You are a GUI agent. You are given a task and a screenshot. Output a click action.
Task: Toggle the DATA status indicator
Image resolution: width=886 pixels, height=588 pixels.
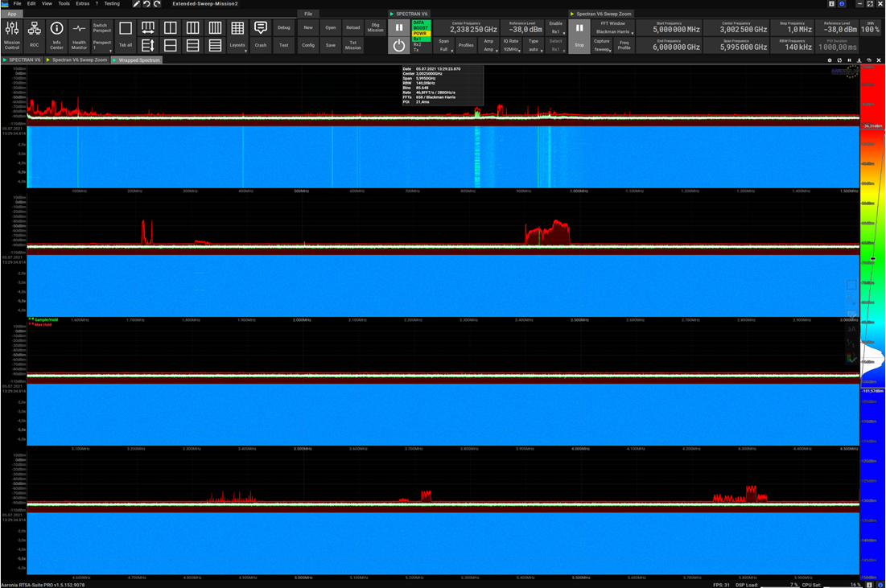tap(421, 23)
